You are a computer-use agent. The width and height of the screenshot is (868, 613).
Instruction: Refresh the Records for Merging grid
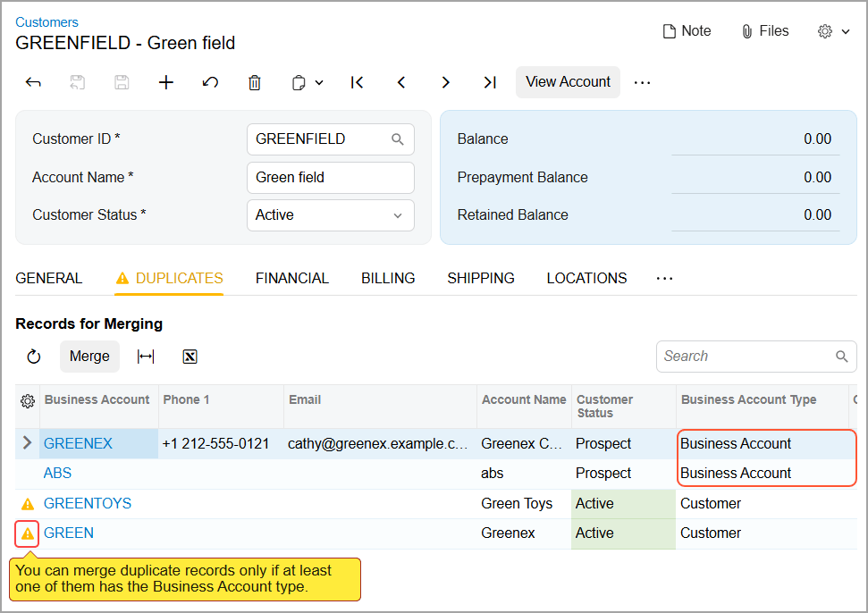33,356
